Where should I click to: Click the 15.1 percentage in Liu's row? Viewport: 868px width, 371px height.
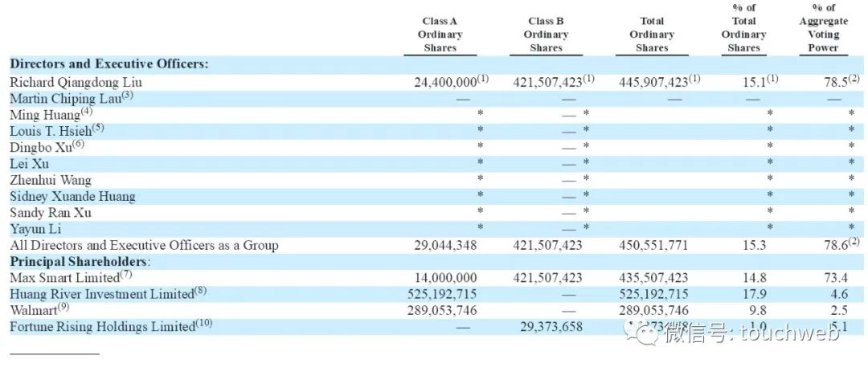(x=754, y=83)
